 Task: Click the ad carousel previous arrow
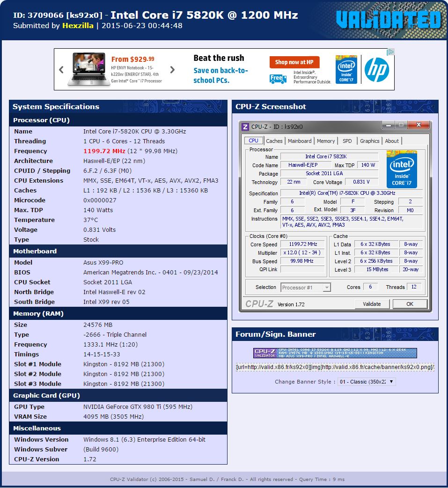(x=61, y=70)
